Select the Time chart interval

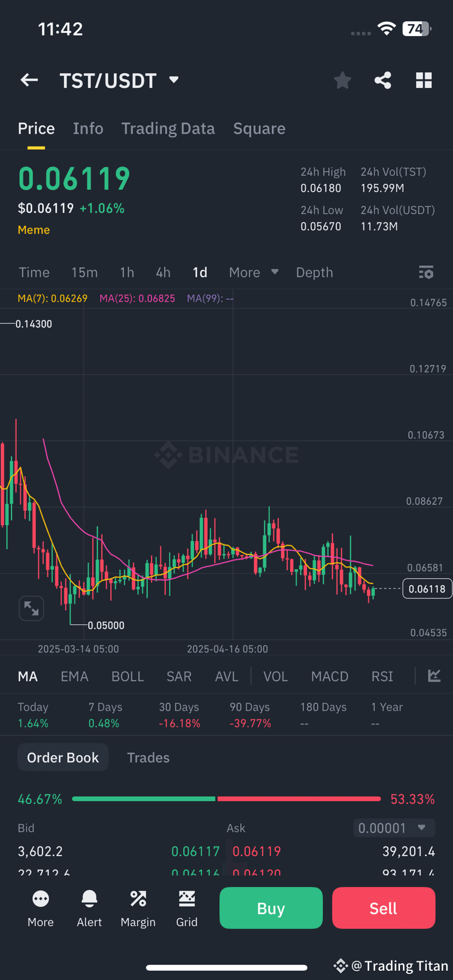(34, 272)
